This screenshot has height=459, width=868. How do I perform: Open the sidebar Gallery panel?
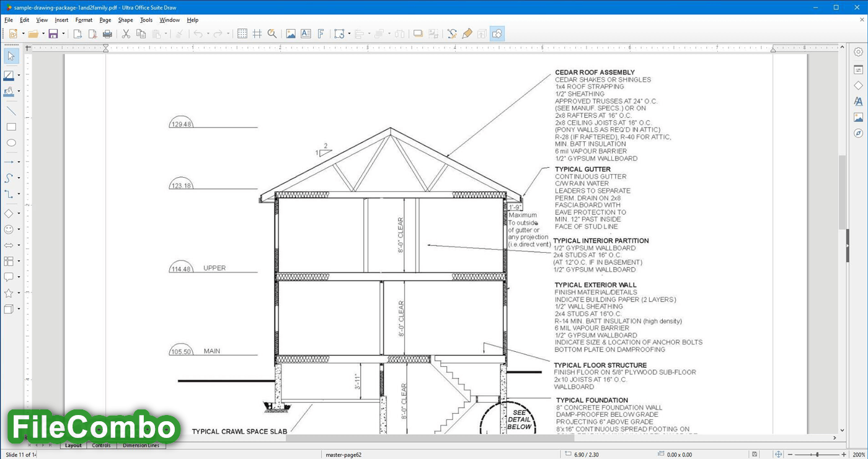point(858,117)
